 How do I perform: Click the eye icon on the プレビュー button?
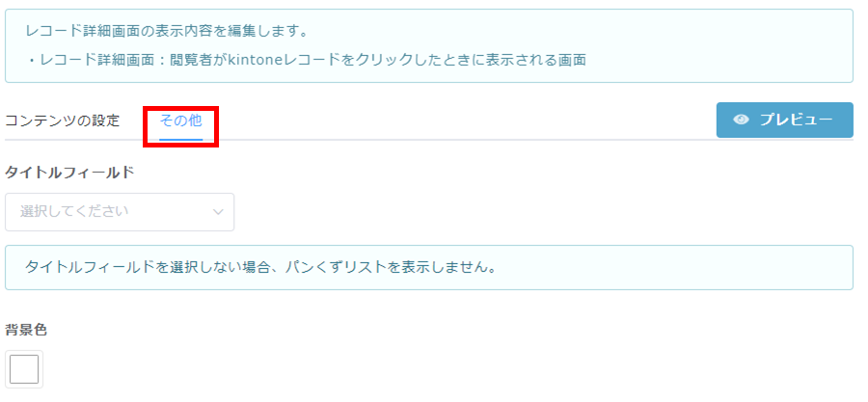click(741, 120)
